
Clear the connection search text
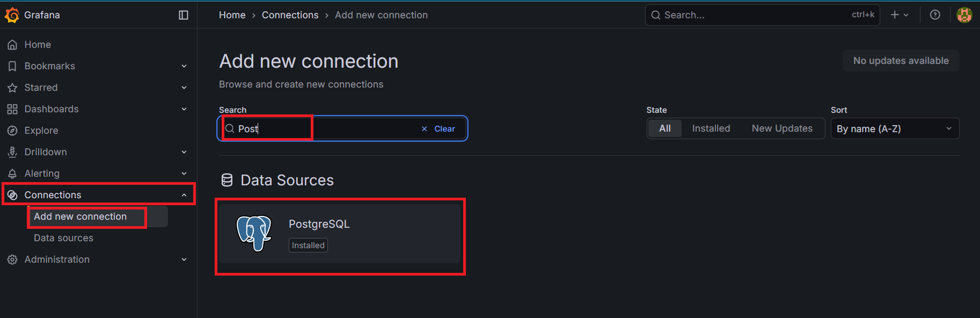pyautogui.click(x=438, y=129)
